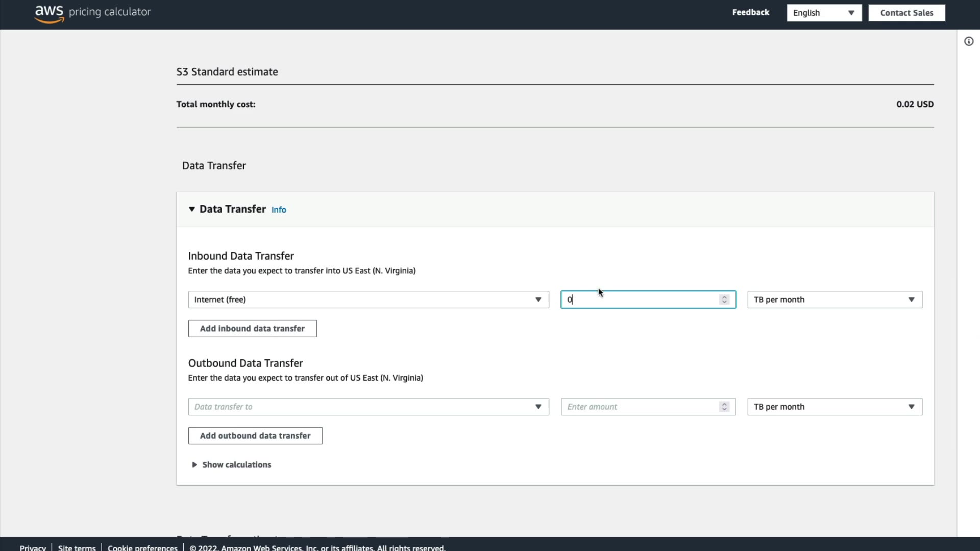Click the Feedback link in header
The width and height of the screenshot is (980, 551).
click(750, 12)
